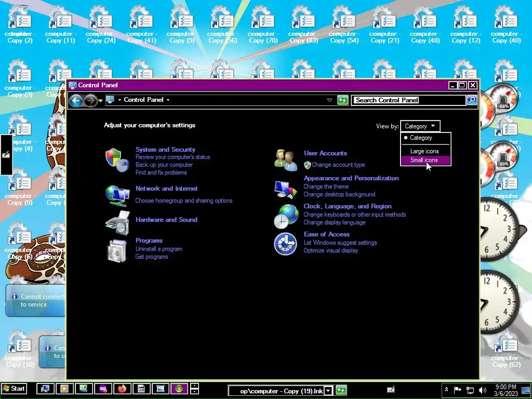This screenshot has width=532, height=399.
Task: Open Clock, Language, and Region
Action: pos(348,206)
